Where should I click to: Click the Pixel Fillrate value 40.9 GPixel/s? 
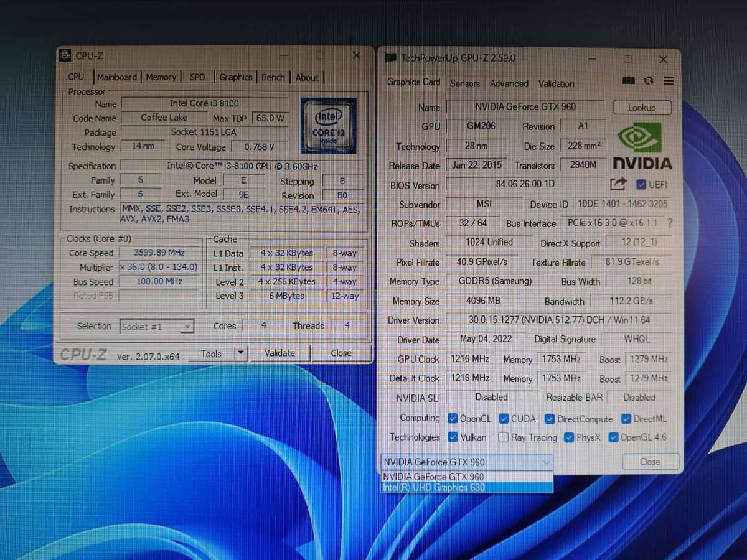[x=482, y=262]
